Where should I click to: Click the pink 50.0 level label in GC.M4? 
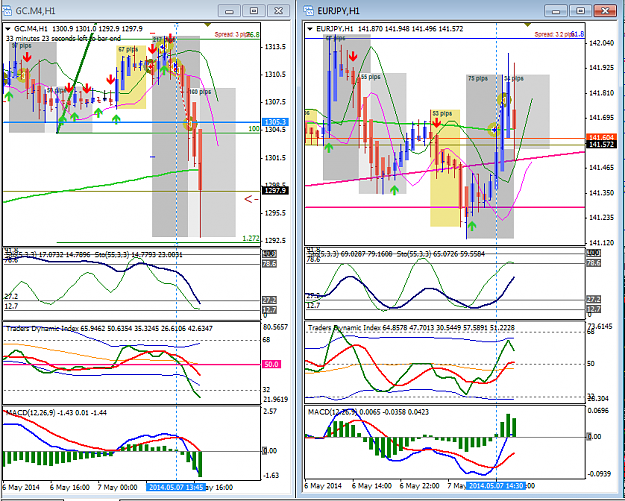pos(271,364)
